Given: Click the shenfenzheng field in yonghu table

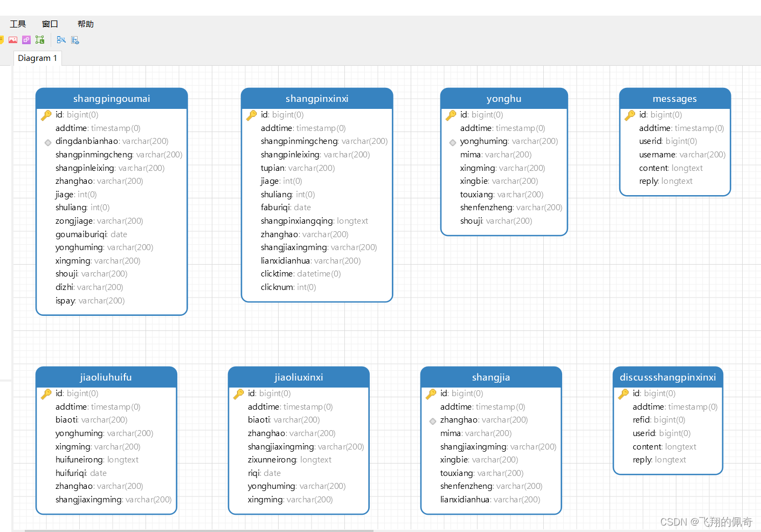Looking at the screenshot, I should pyautogui.click(x=511, y=208).
